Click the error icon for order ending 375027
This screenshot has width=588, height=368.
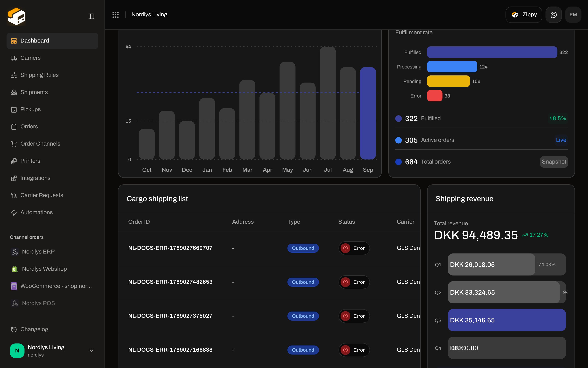point(345,316)
